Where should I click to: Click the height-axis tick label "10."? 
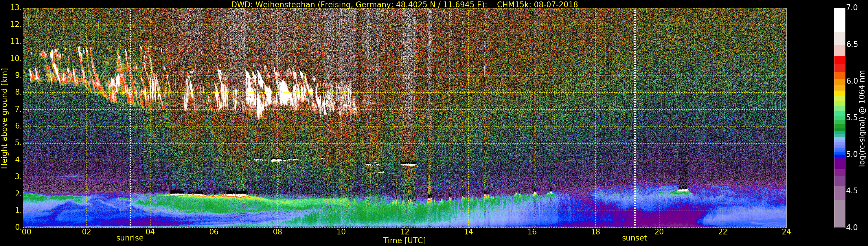click(16, 59)
